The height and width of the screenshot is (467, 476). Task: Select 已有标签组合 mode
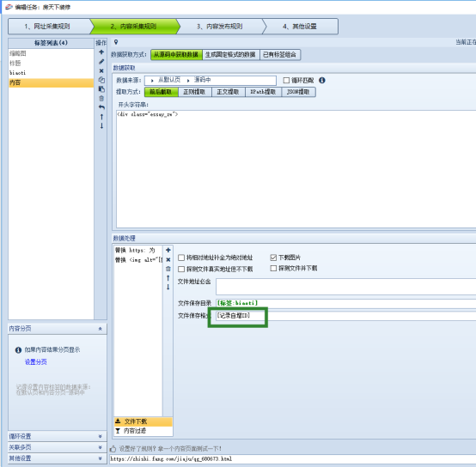279,55
